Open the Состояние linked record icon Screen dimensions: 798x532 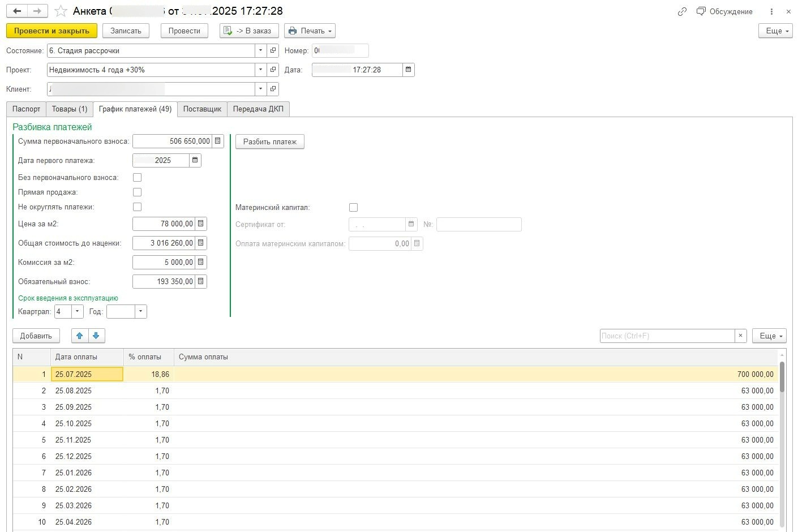coord(273,50)
